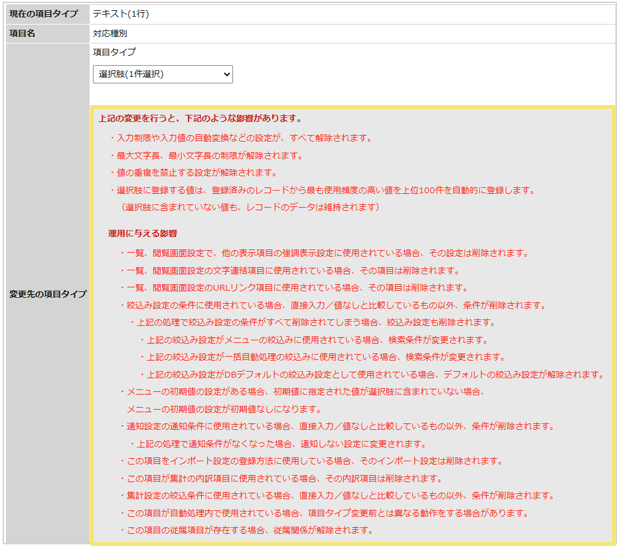Click the line 絞込み設定も削除されます
The height and width of the screenshot is (550, 619).
[313, 323]
